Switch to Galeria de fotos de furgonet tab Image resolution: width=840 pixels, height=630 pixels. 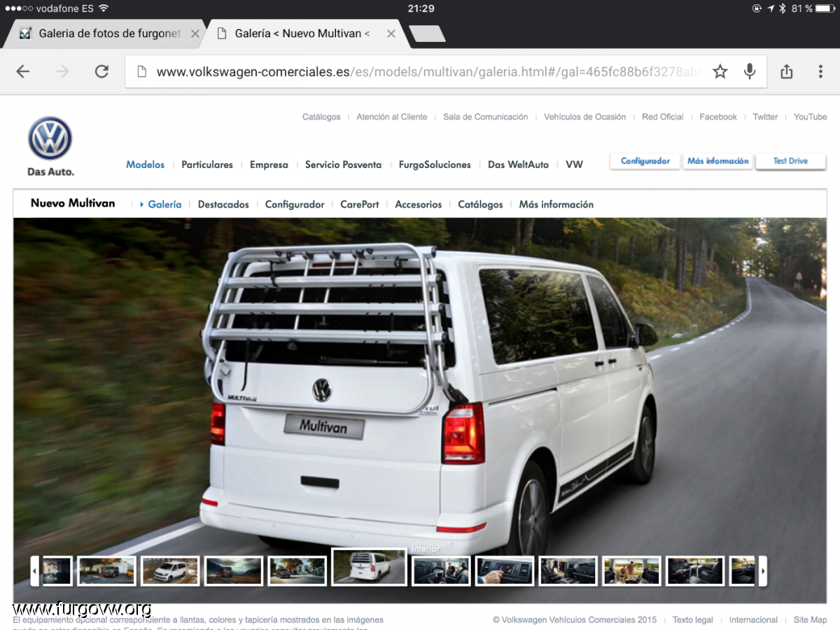(104, 34)
